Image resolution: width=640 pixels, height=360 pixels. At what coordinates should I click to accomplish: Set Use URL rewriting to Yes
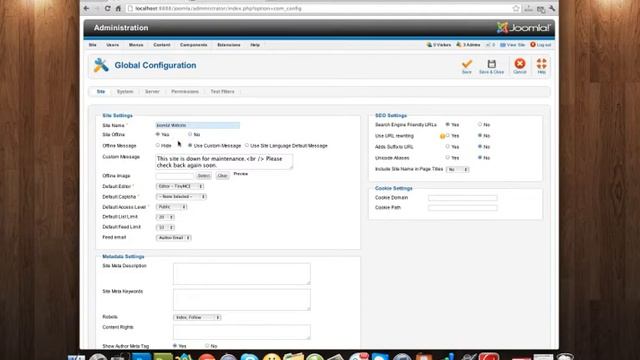point(448,136)
